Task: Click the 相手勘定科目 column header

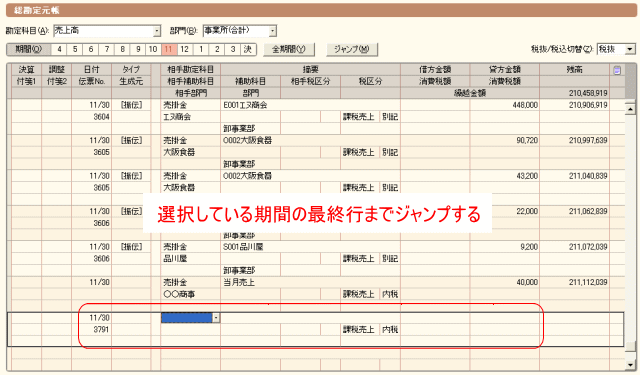Action: pos(191,70)
